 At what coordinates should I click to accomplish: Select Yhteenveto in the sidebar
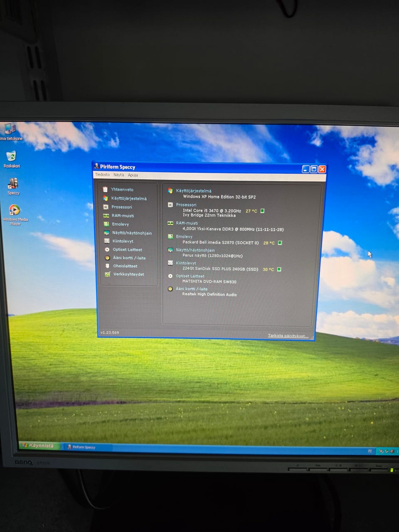[122, 190]
